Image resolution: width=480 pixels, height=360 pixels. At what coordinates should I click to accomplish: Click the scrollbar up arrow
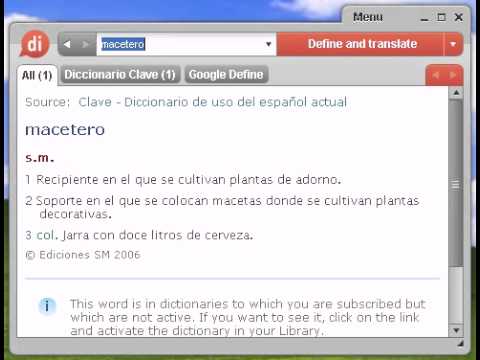(456, 93)
